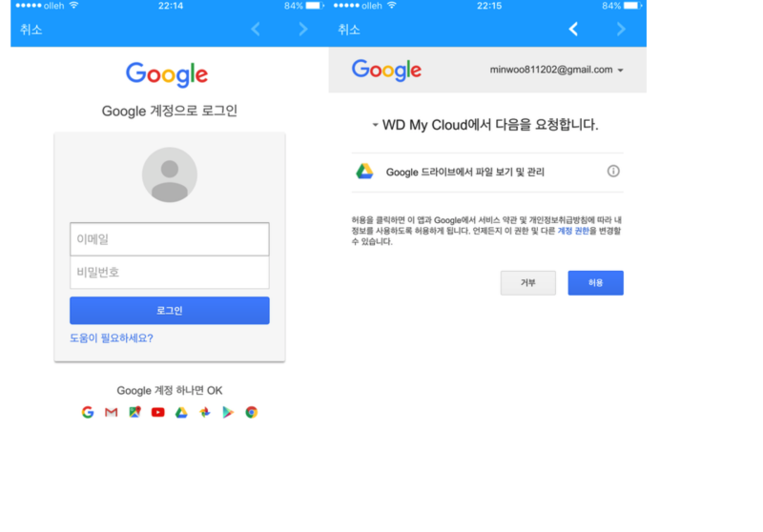This screenshot has height=532, width=763.
Task: Click the Google Photos pinwheel icon
Action: 205,413
